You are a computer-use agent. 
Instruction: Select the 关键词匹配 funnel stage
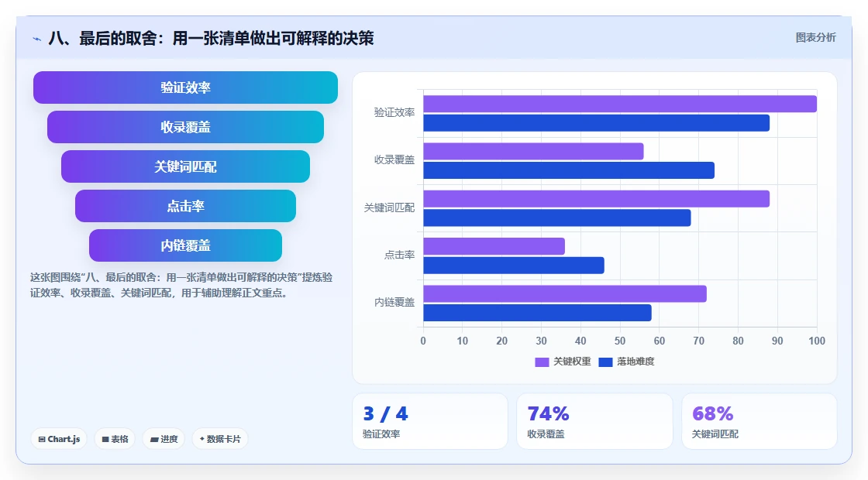pyautogui.click(x=185, y=166)
